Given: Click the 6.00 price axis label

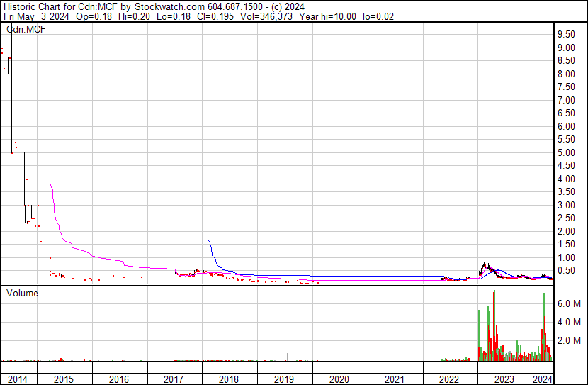Looking at the screenshot, I should [566, 126].
